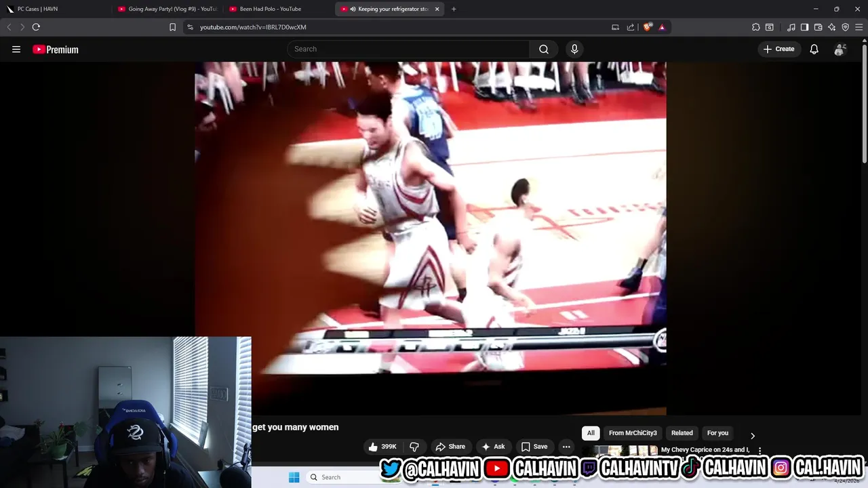This screenshot has width=868, height=488.
Task: Open YouTube notifications bell
Action: [814, 49]
